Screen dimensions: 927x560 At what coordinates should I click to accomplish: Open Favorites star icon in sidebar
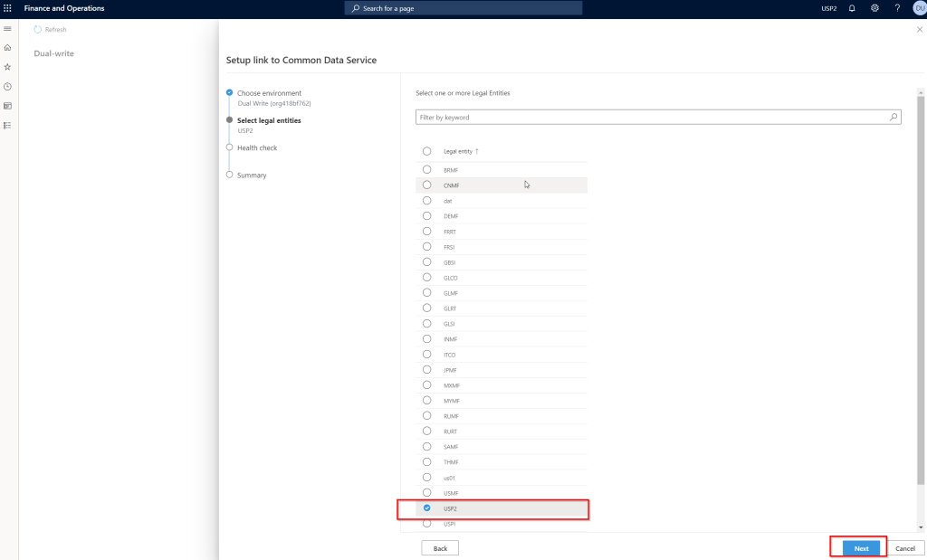[x=8, y=67]
